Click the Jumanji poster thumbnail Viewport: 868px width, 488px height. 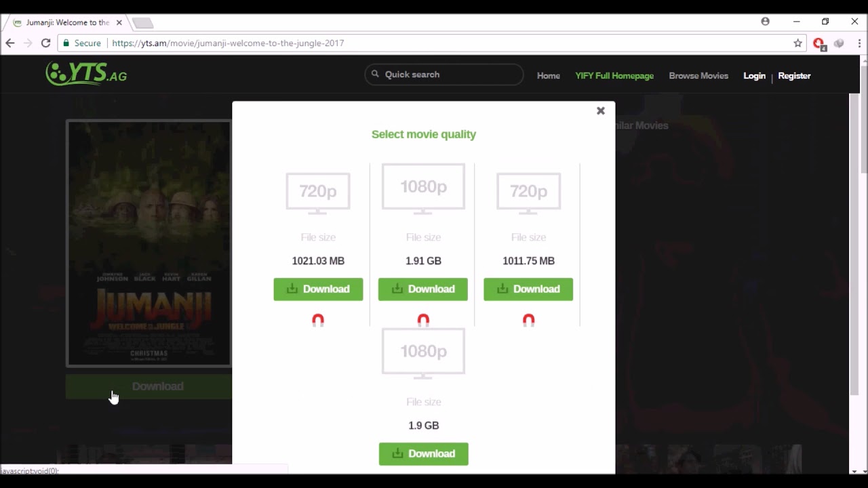point(149,243)
